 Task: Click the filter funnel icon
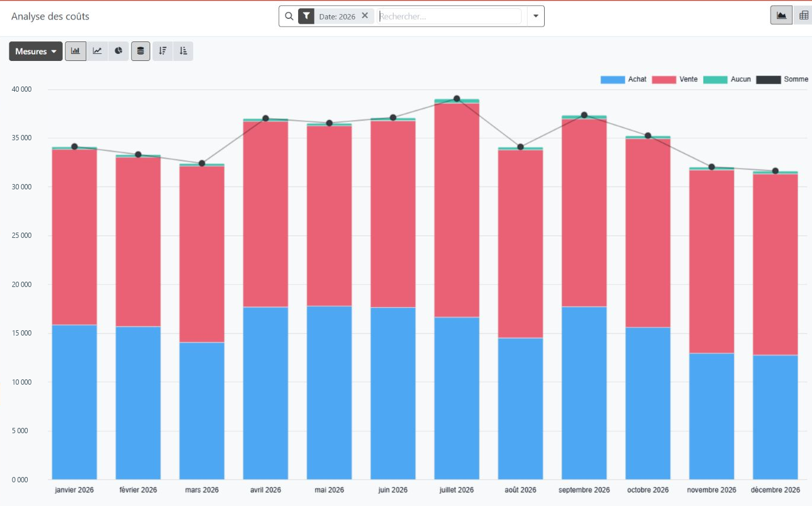[306, 16]
